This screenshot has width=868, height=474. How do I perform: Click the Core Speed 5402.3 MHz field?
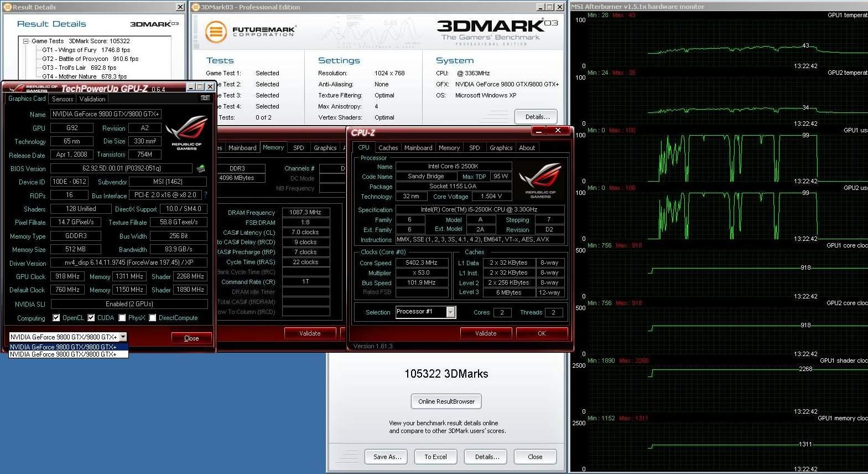tap(422, 263)
